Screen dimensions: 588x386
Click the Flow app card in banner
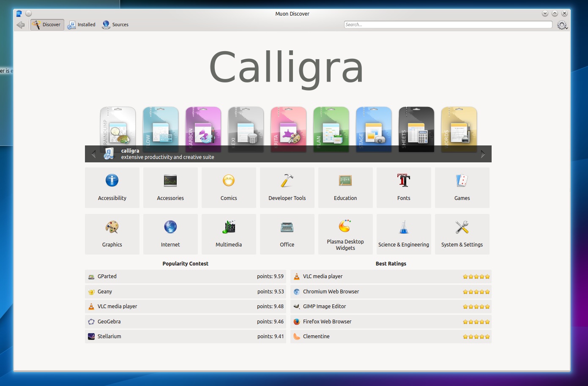161,129
